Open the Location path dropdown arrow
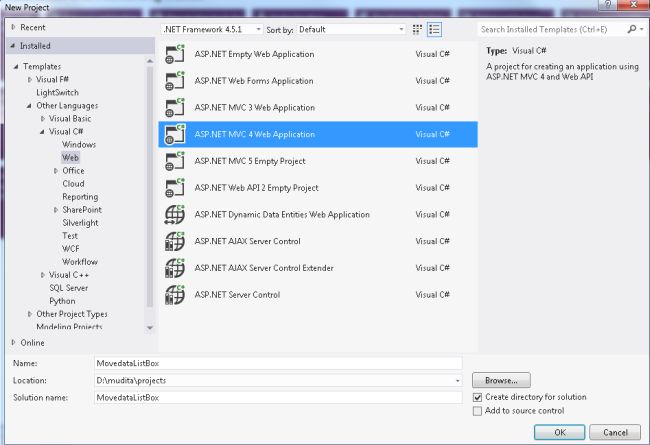This screenshot has width=650, height=445. pos(457,381)
